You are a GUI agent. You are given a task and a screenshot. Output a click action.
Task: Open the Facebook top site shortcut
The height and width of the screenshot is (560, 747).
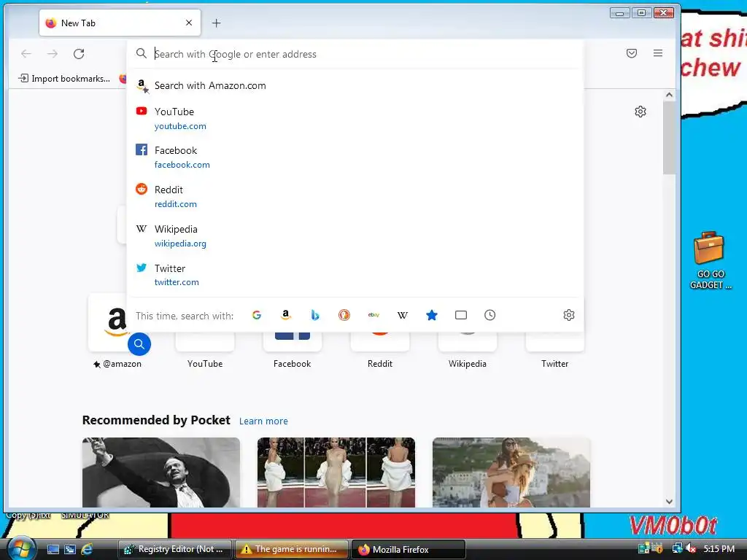coord(292,350)
